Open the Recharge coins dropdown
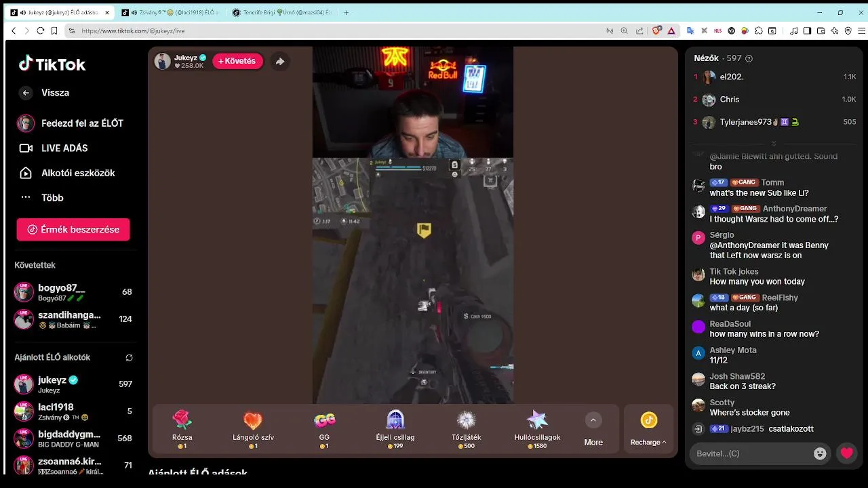The image size is (868, 488). click(x=648, y=430)
